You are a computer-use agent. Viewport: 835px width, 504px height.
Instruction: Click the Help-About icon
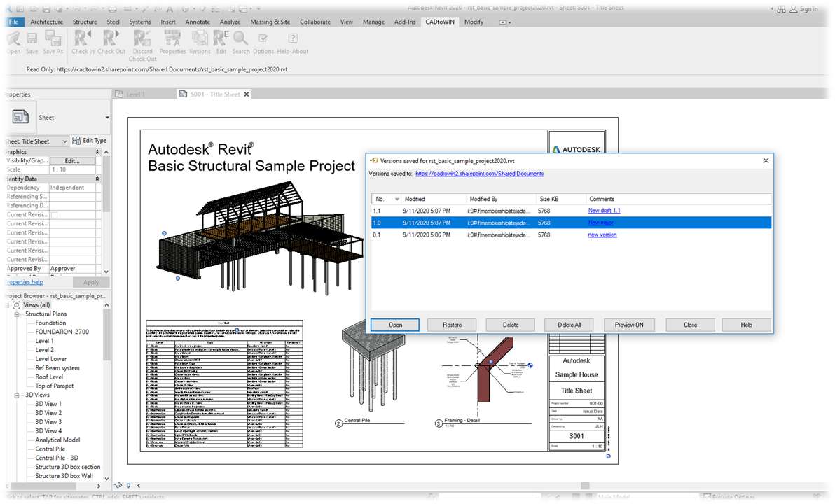click(293, 39)
